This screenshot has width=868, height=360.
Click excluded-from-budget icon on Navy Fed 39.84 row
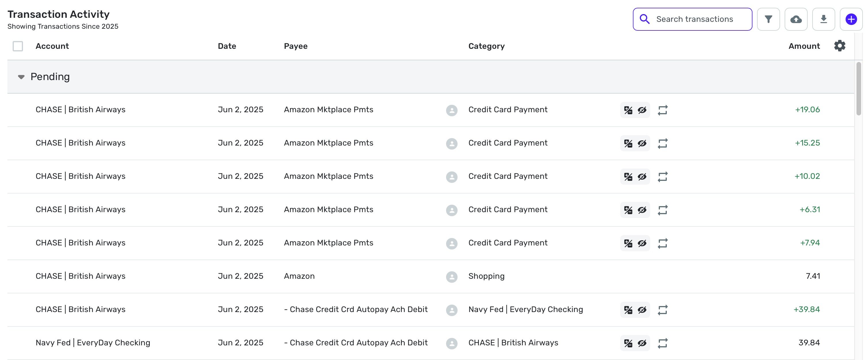click(x=628, y=343)
